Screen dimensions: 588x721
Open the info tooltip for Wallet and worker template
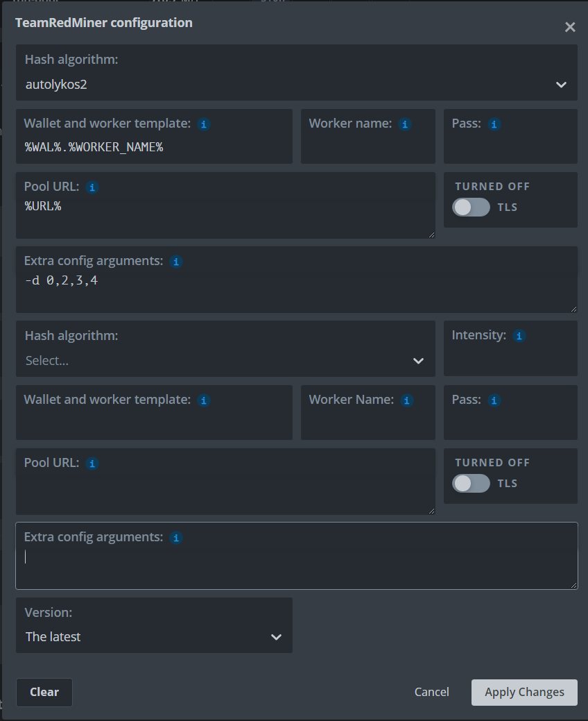coord(203,124)
